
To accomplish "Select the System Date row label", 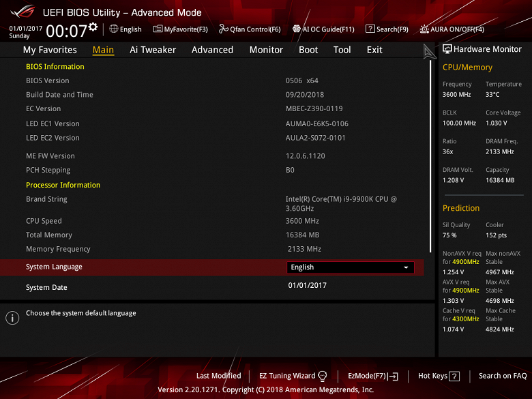I will pos(46,287).
